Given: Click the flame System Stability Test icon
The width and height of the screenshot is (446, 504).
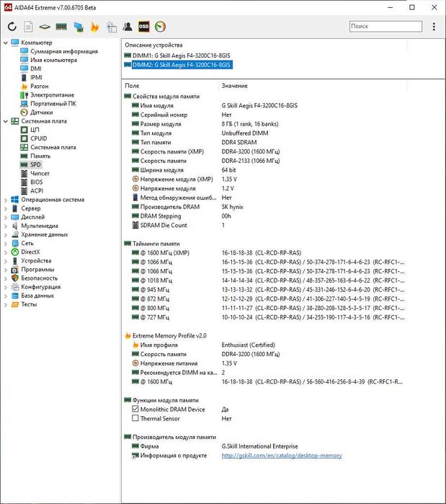Looking at the screenshot, I should 94,27.
